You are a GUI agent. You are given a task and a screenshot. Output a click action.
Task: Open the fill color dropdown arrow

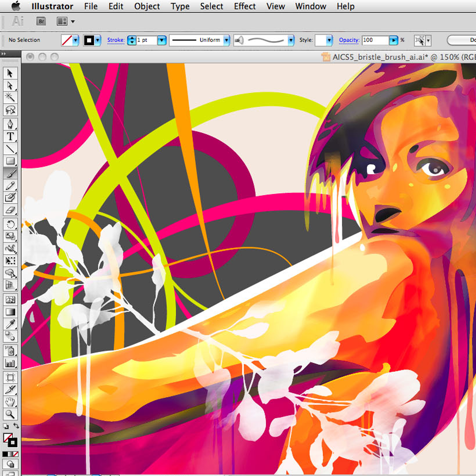coord(76,40)
